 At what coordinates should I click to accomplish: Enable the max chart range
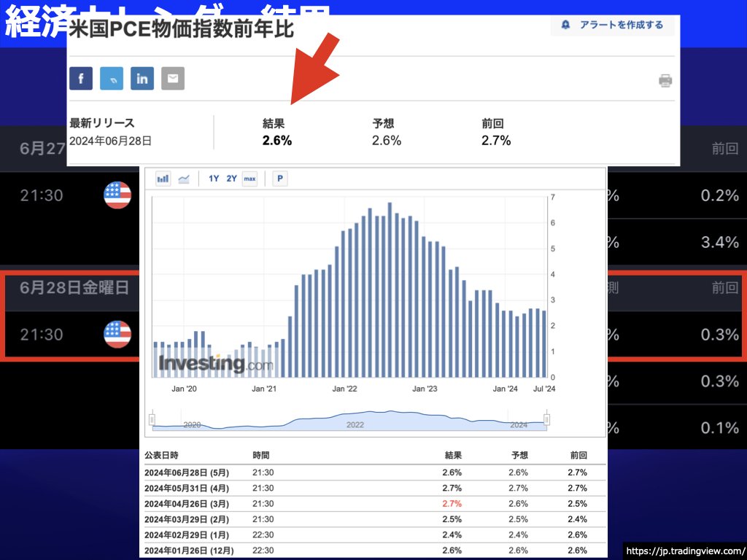point(250,178)
